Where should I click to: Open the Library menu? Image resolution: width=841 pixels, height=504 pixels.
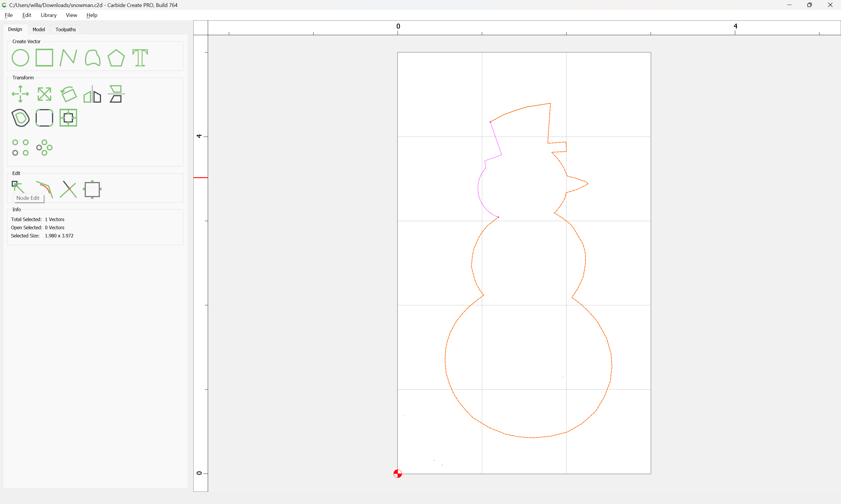pos(48,15)
